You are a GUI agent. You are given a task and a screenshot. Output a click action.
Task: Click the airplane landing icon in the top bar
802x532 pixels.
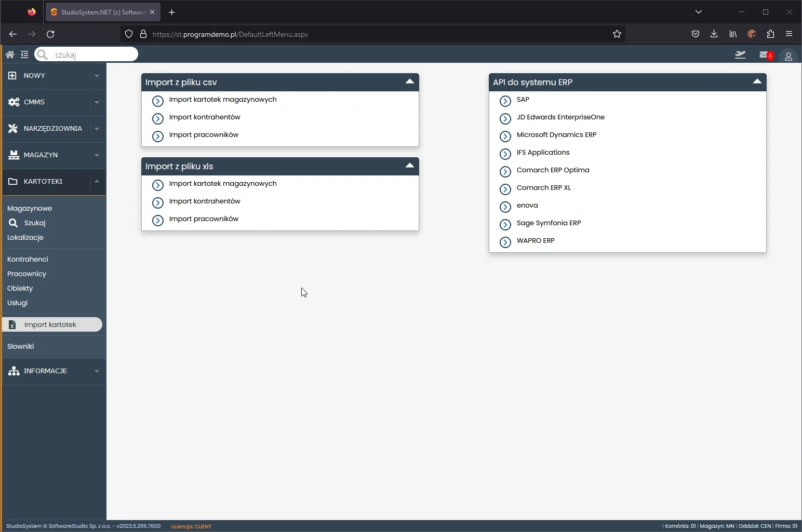[740, 55]
